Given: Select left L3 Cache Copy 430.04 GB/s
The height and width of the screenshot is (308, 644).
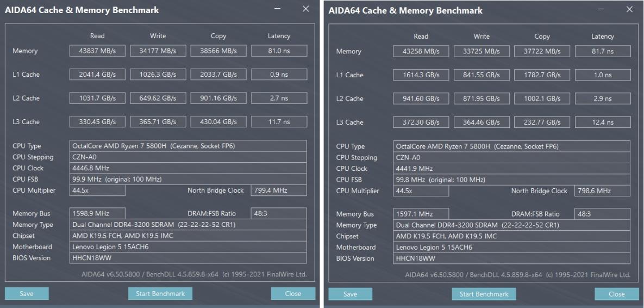Looking at the screenshot, I should point(218,122).
